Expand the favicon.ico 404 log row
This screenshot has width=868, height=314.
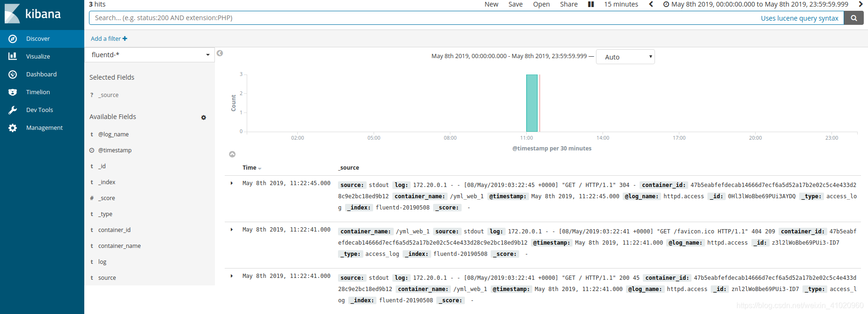[x=232, y=230]
